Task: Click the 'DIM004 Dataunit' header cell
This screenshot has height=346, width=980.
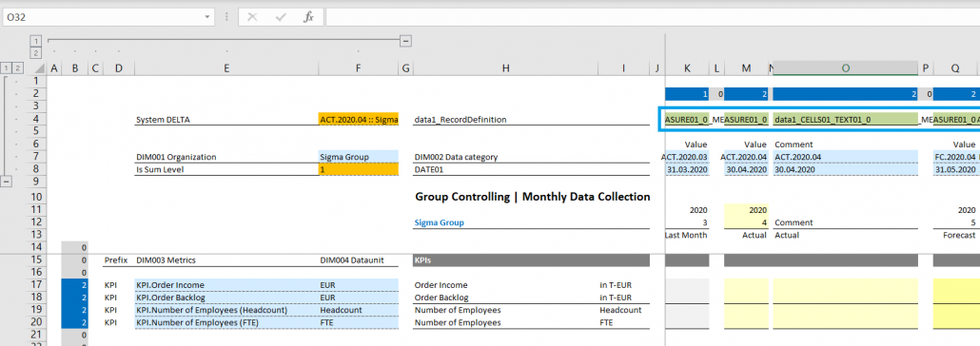Action: pyautogui.click(x=358, y=259)
